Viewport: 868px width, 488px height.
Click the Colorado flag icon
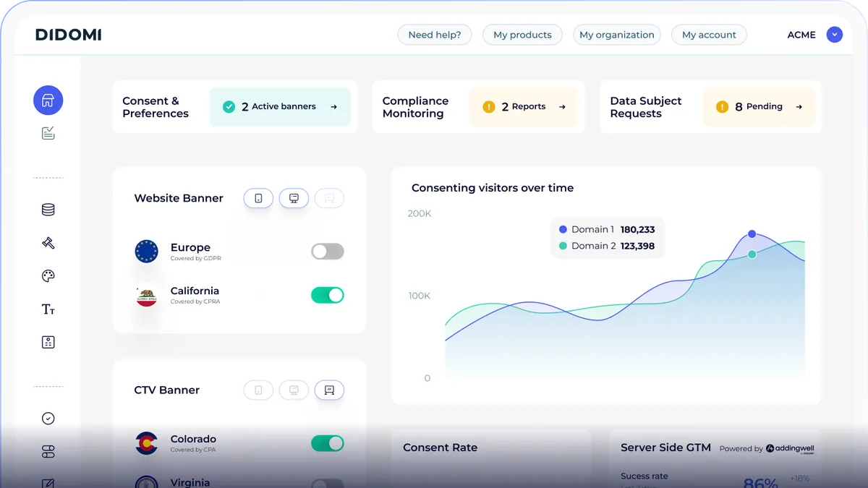tap(147, 443)
